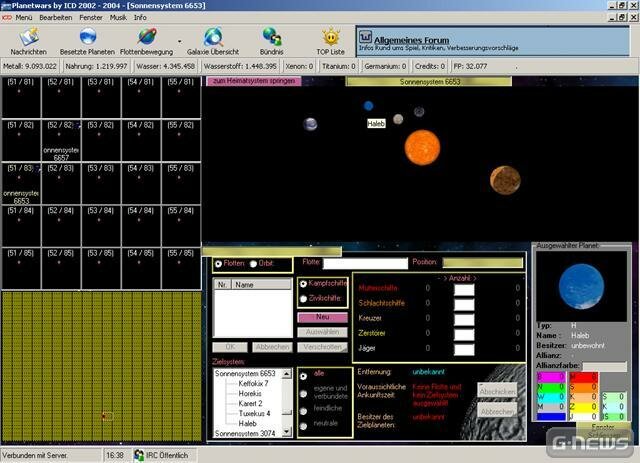Click the Abschicken send button

(x=497, y=391)
